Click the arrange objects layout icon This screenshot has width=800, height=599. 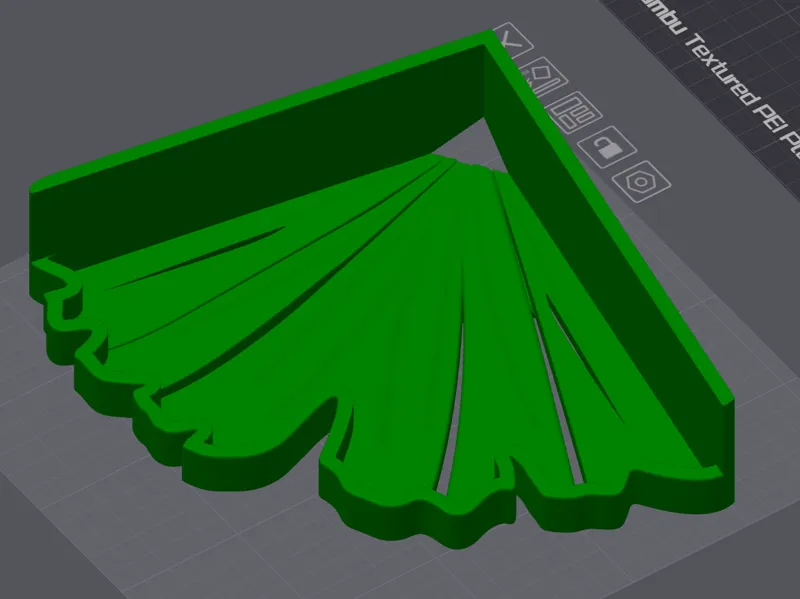[x=575, y=112]
